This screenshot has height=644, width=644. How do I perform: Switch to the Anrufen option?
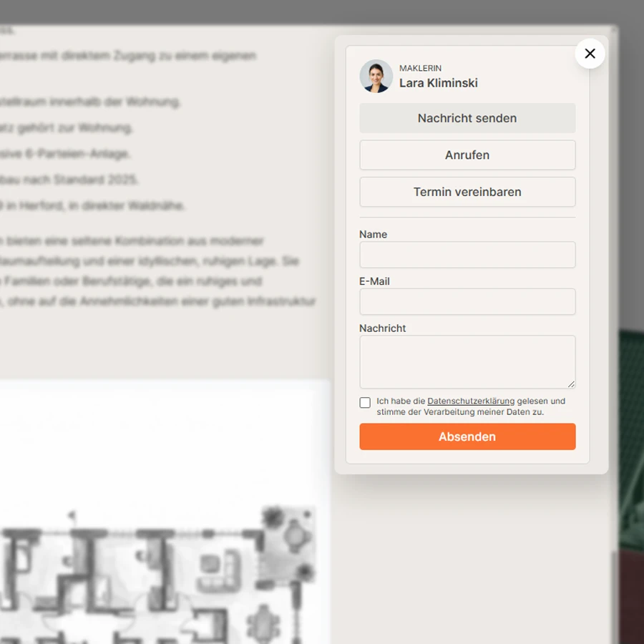coord(467,155)
